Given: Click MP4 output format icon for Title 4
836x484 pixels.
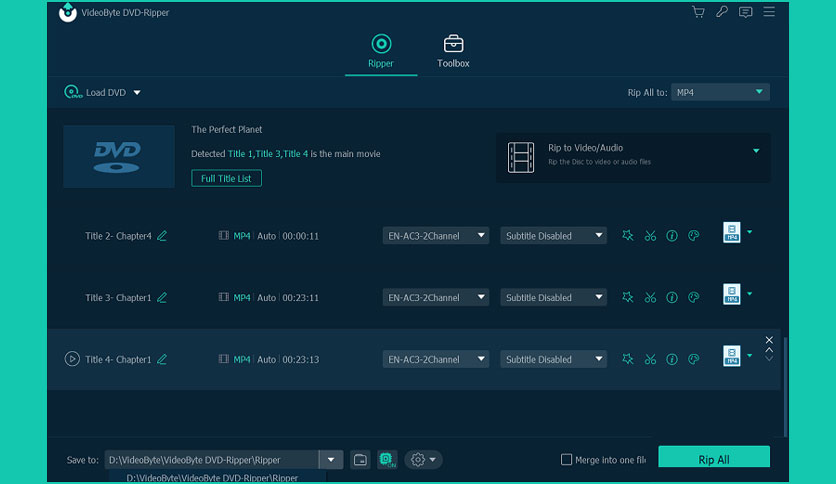Looking at the screenshot, I should (732, 356).
